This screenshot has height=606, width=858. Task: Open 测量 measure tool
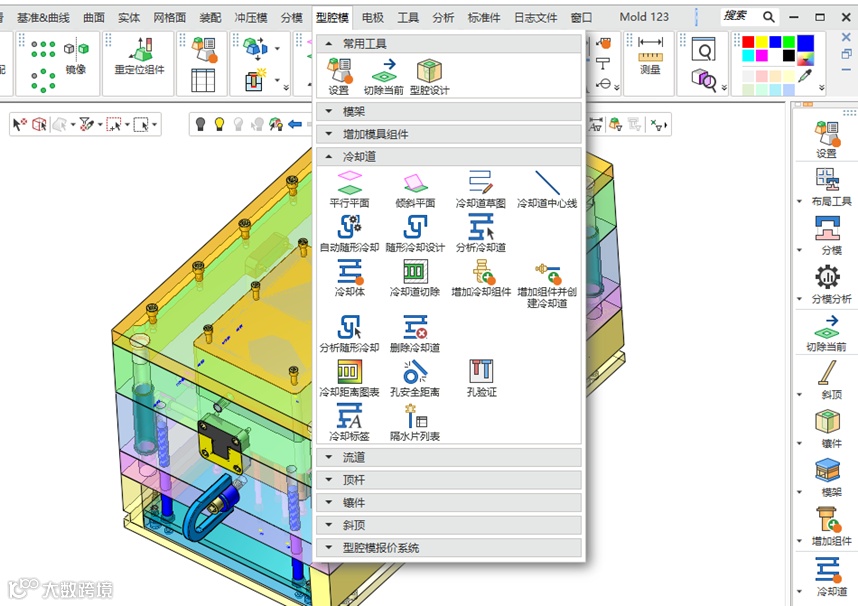point(650,56)
